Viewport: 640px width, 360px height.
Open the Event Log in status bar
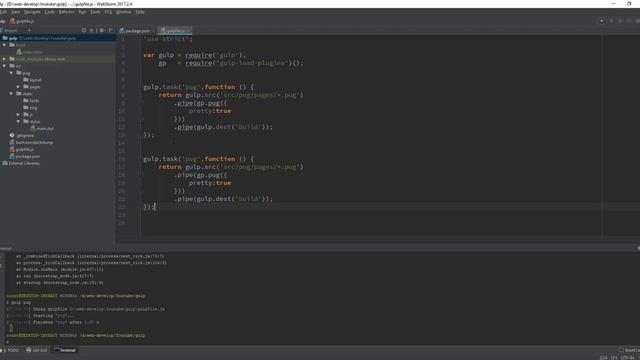(x=629, y=350)
